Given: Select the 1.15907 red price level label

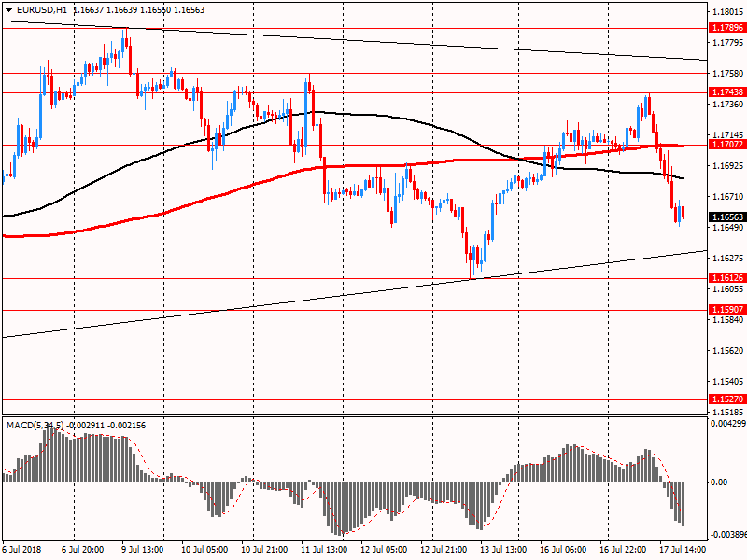Looking at the screenshot, I should coord(727,310).
